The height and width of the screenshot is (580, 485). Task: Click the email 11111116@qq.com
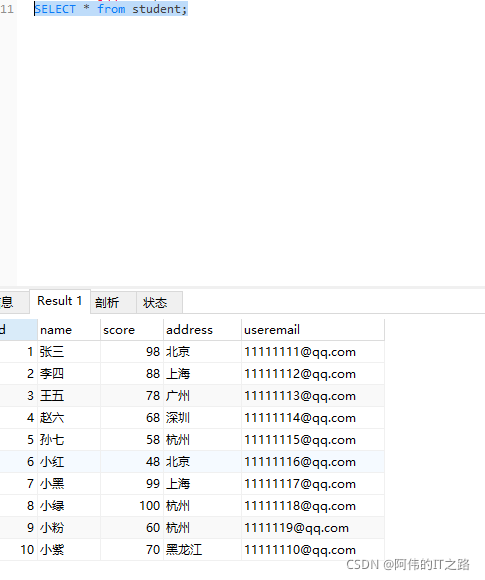(313, 462)
